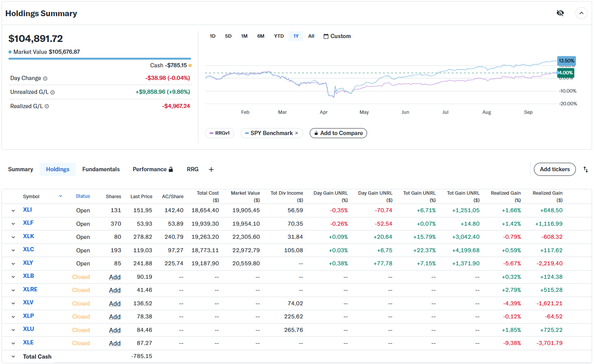Screen dimensions: 594x364
Task: Select the YTD chart range
Action: point(279,36)
